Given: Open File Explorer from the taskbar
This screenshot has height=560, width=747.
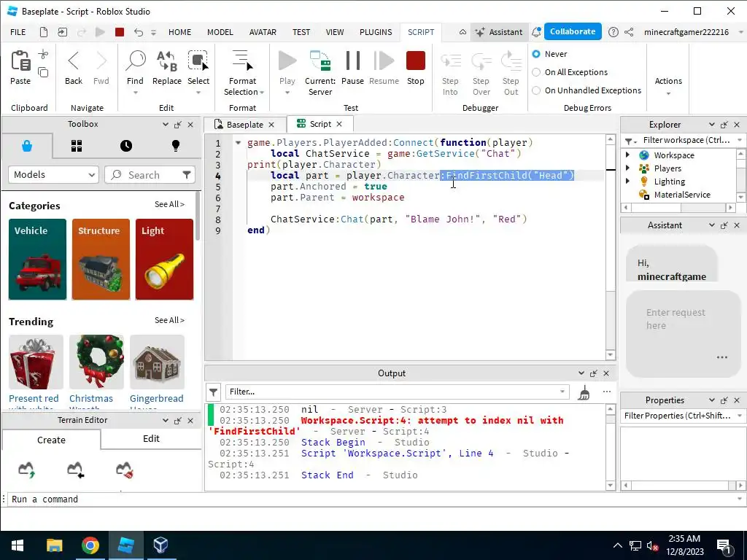Looking at the screenshot, I should pos(54,545).
